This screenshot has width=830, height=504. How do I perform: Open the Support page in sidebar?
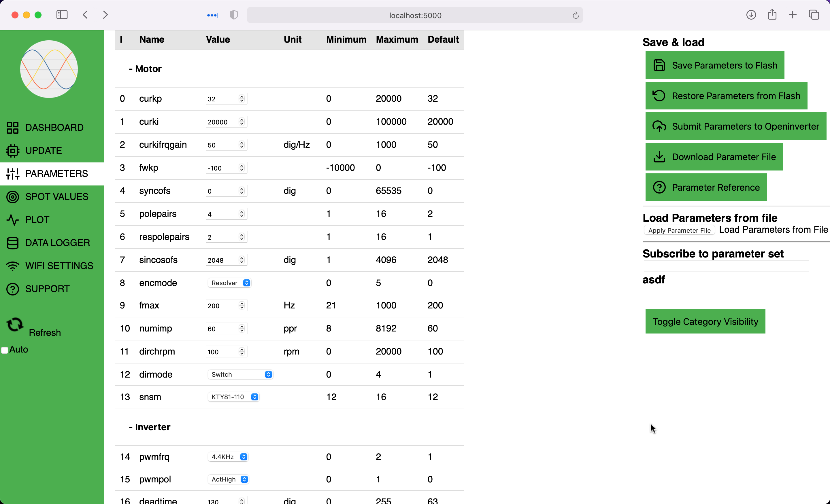(47, 289)
